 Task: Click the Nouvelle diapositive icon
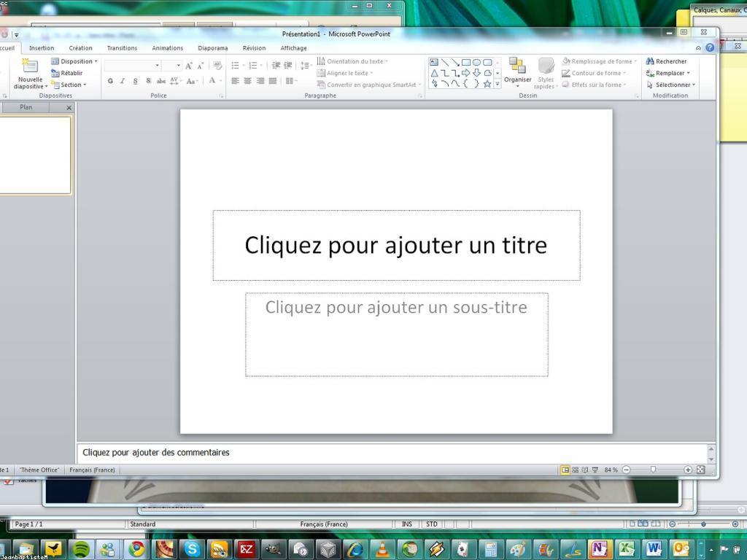tap(30, 67)
